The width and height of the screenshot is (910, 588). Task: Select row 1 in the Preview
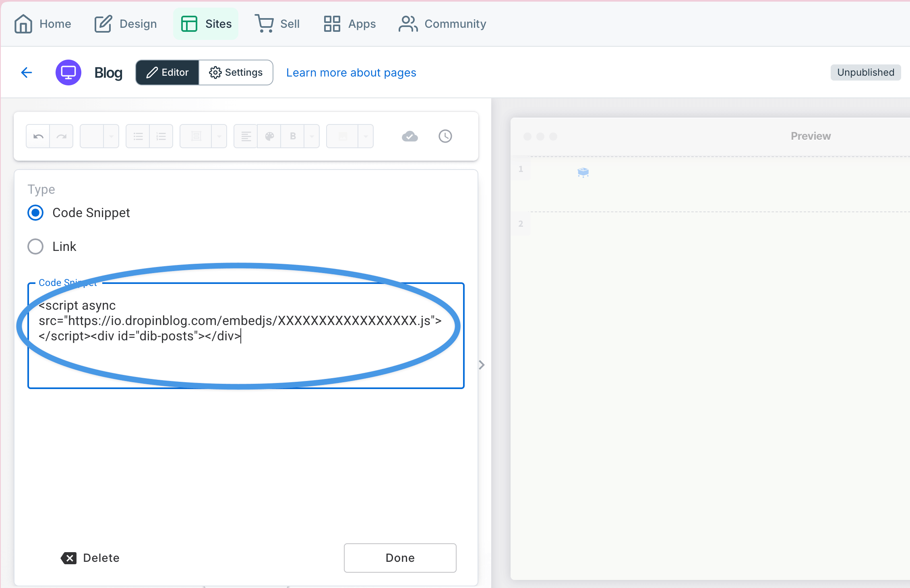[521, 169]
